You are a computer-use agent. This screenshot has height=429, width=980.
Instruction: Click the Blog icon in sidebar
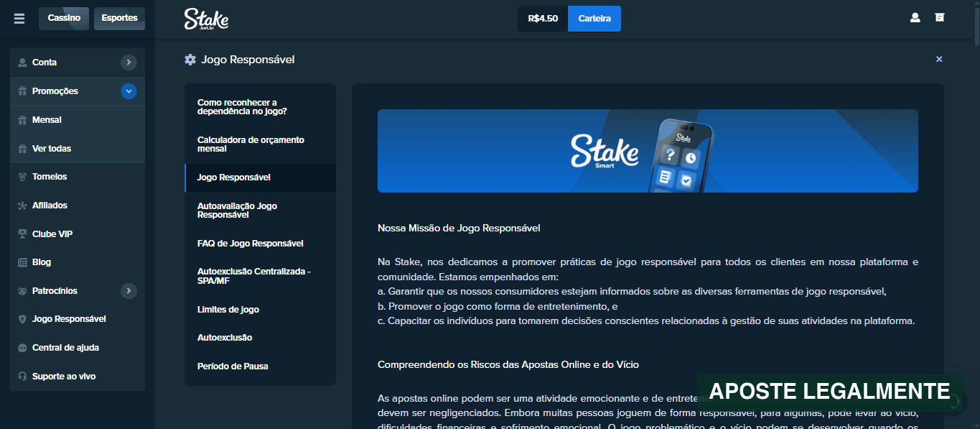(22, 262)
